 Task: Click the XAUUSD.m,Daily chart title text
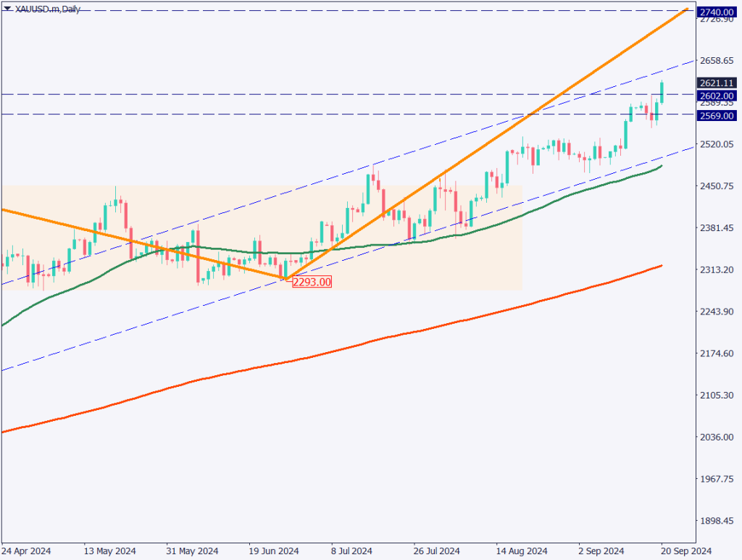(47, 8)
